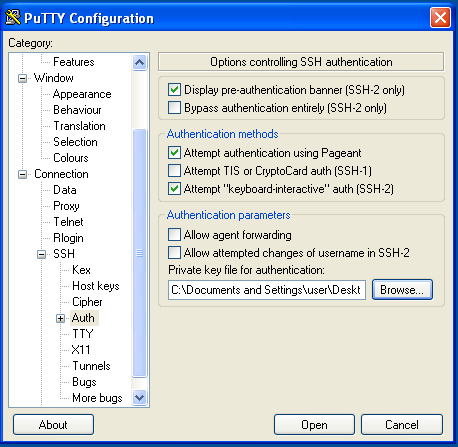The image size is (458, 447).
Task: Click the category list scroll down arrow
Action: (x=139, y=397)
